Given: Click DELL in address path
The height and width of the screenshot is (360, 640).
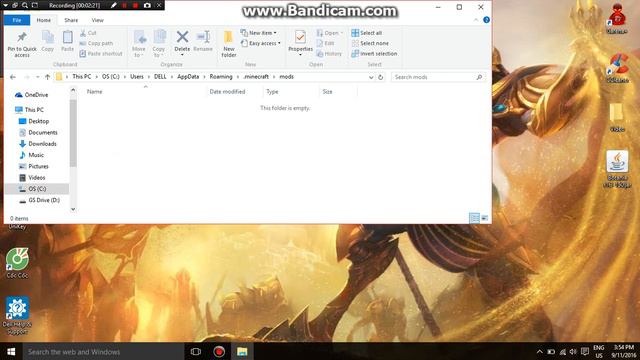Looking at the screenshot, I should click(160, 76).
